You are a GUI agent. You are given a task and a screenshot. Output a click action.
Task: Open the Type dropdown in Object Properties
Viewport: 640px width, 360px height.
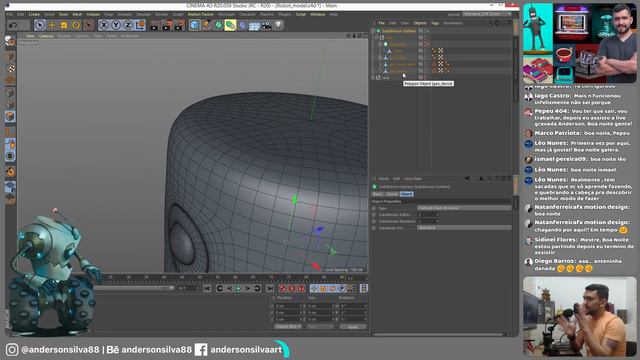coord(464,208)
